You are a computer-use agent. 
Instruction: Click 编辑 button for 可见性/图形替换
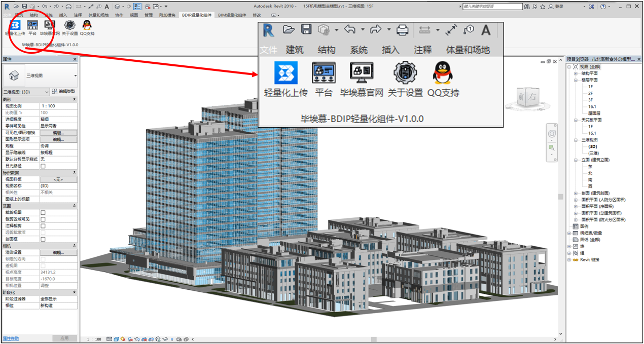58,133
